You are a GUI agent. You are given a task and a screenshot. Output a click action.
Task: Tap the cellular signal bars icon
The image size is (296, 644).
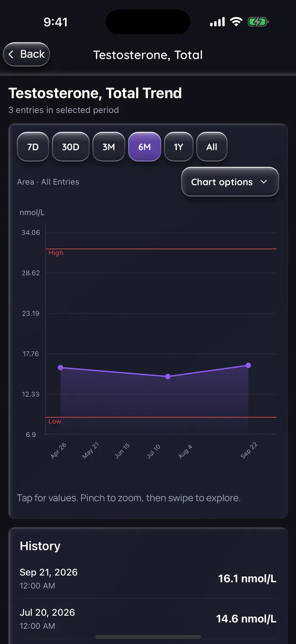[217, 22]
